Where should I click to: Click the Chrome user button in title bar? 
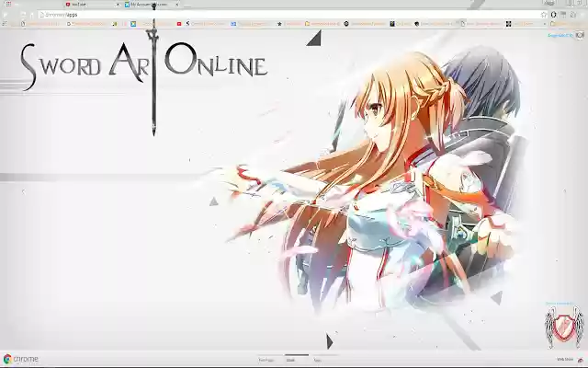click(x=549, y=3)
